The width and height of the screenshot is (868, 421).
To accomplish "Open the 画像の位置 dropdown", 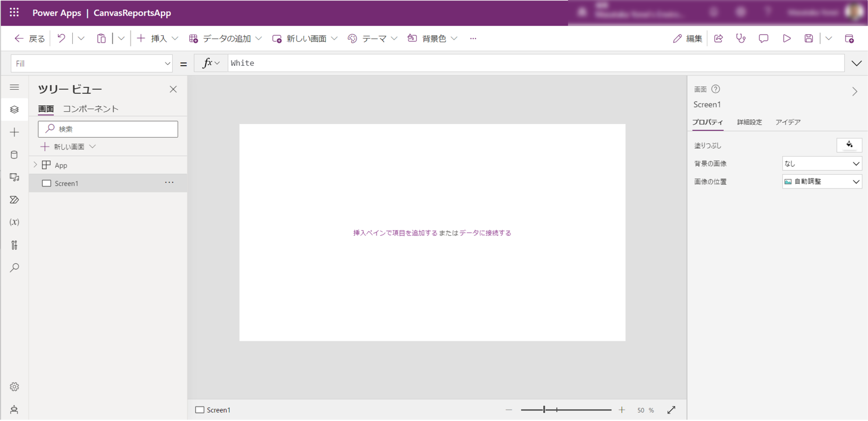I will 822,182.
